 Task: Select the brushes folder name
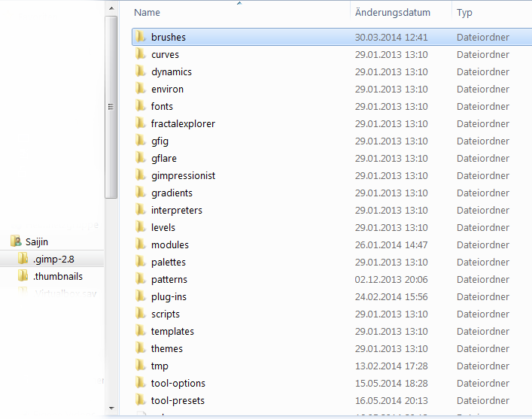point(169,38)
